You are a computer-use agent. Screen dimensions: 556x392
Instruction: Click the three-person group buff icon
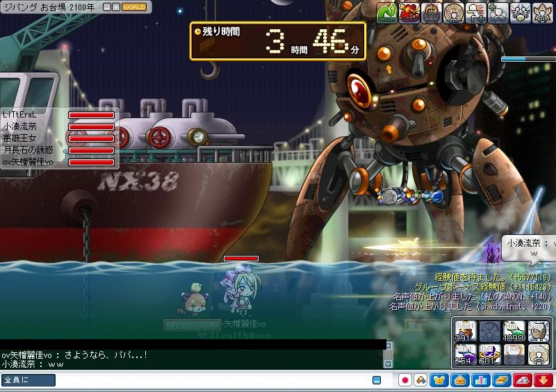click(x=520, y=13)
